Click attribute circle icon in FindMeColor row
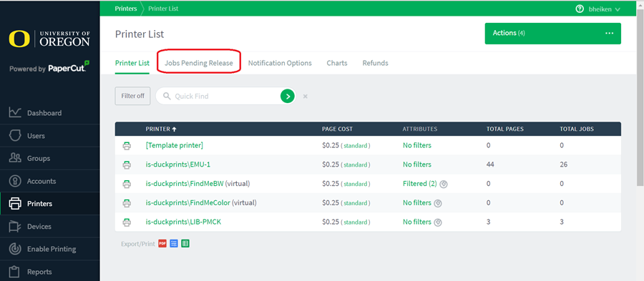 click(x=438, y=203)
